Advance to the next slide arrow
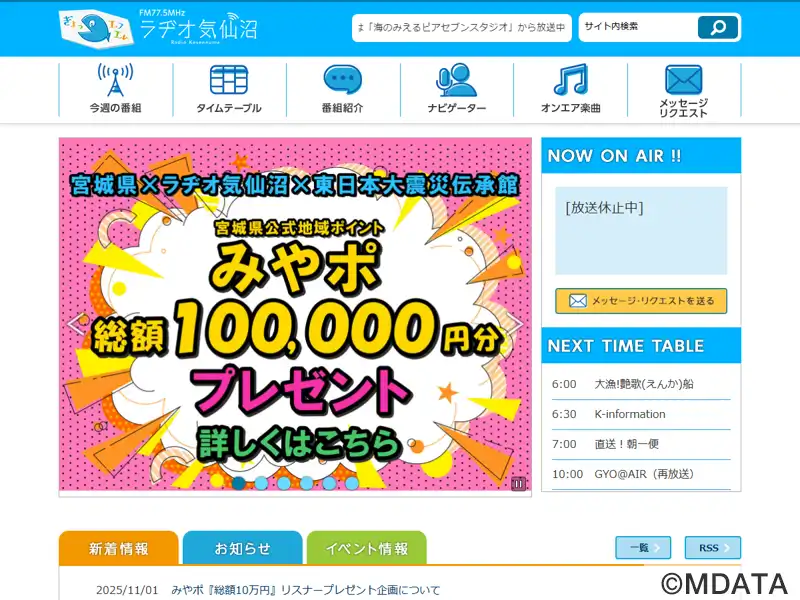The width and height of the screenshot is (800, 600). (515, 323)
